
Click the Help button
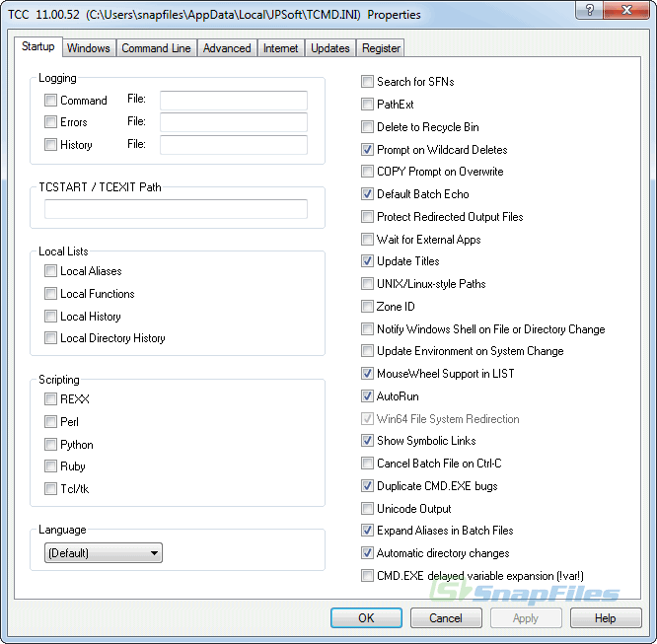coord(606,617)
